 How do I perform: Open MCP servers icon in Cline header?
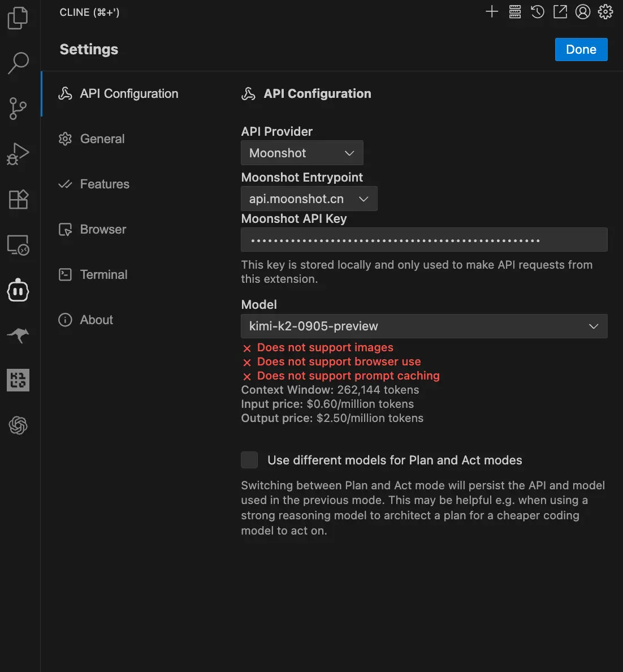pyautogui.click(x=515, y=11)
